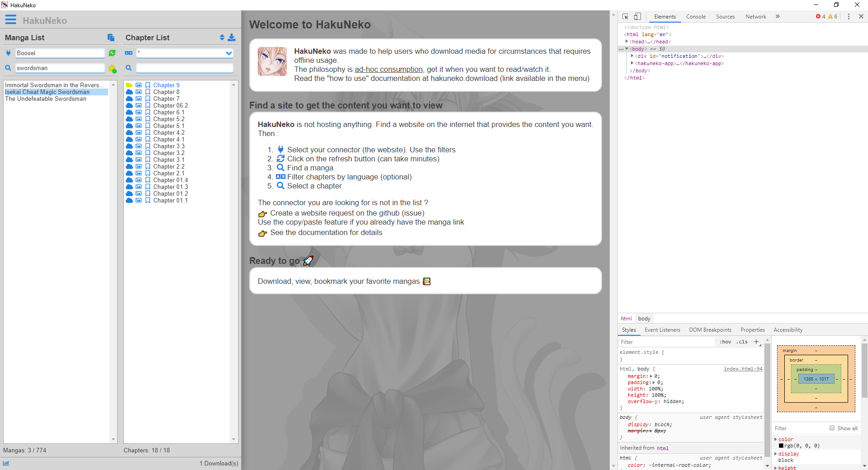Toggle the :hov pseudo-class state button

coord(726,342)
